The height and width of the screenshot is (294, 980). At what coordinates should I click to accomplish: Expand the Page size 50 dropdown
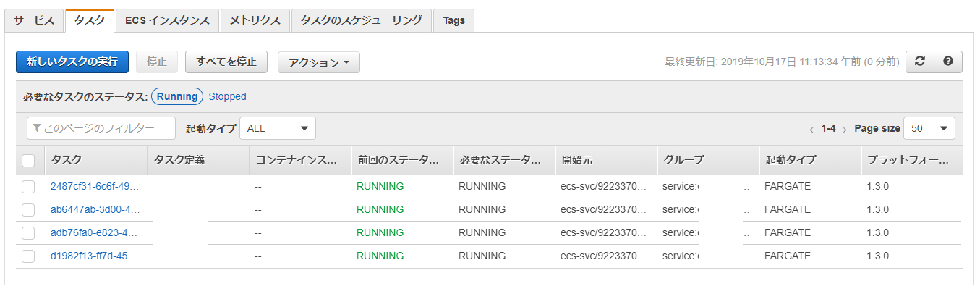(929, 128)
